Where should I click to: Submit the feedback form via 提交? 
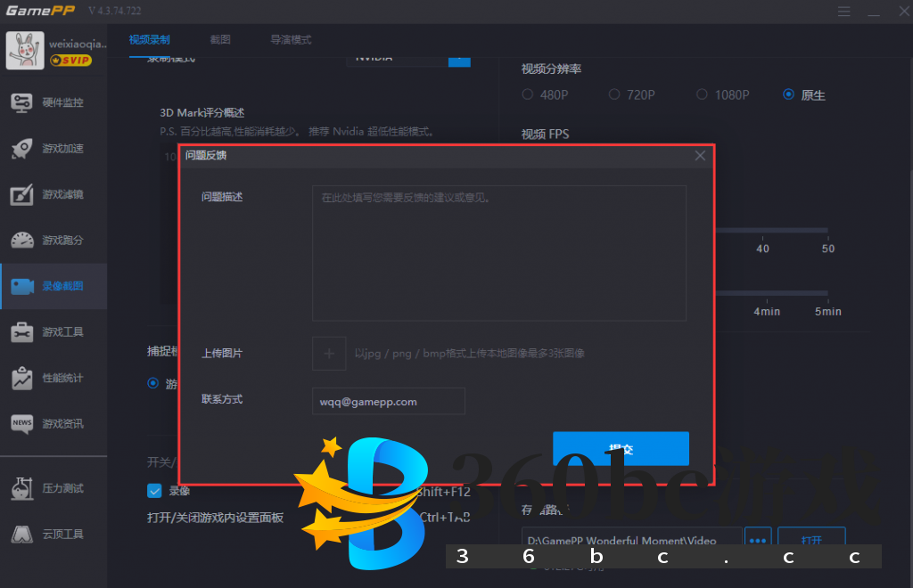[621, 449]
